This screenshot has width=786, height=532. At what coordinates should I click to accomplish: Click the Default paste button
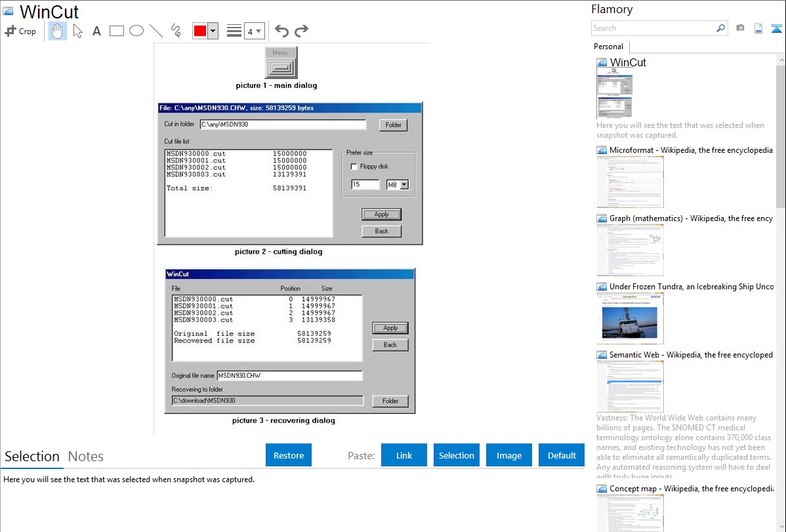pos(562,455)
